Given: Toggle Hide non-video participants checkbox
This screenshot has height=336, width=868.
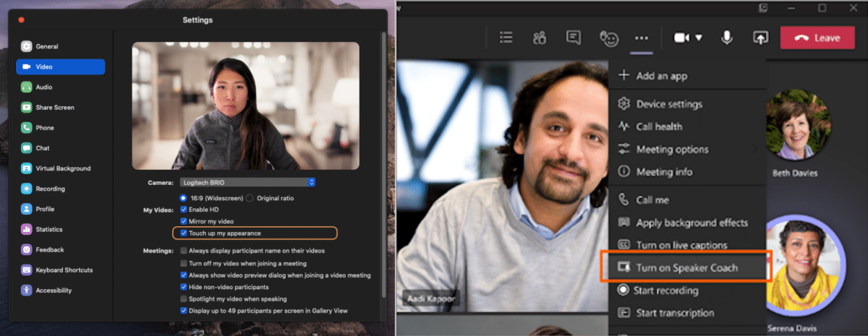Looking at the screenshot, I should click(x=183, y=287).
